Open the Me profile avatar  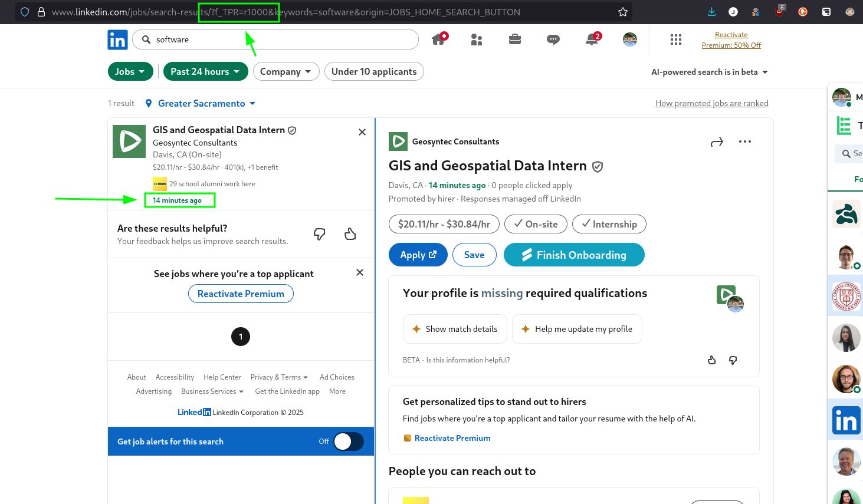[630, 39]
